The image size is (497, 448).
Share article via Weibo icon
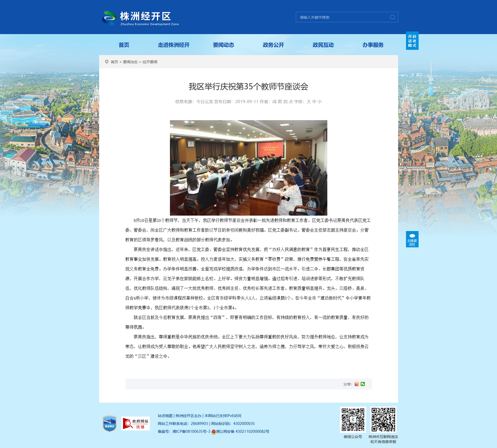pyautogui.click(x=356, y=384)
